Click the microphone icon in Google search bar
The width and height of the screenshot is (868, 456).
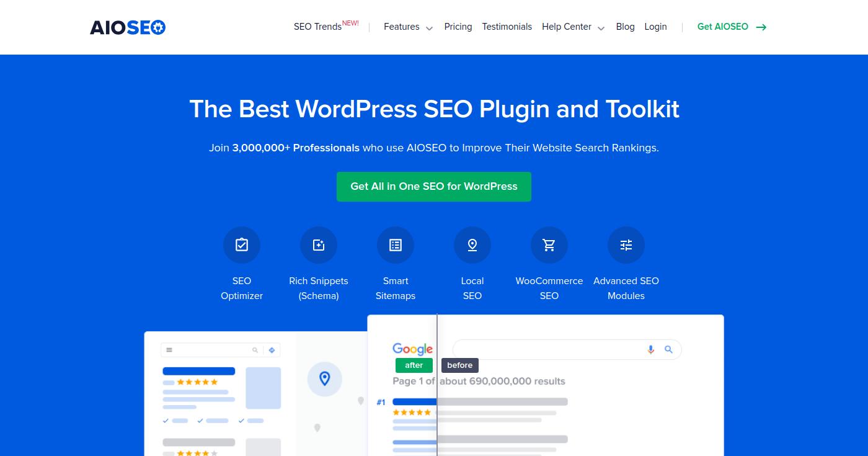pos(650,349)
